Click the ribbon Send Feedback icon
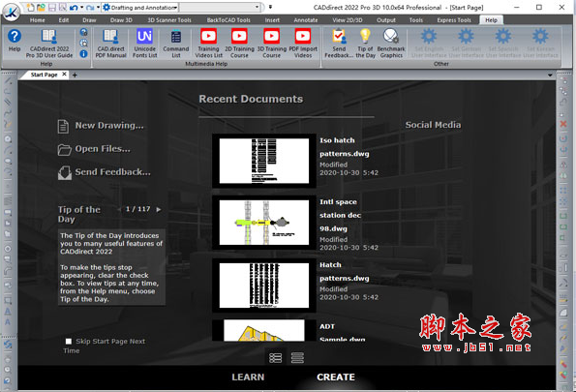The height and width of the screenshot is (392, 576). point(339,43)
